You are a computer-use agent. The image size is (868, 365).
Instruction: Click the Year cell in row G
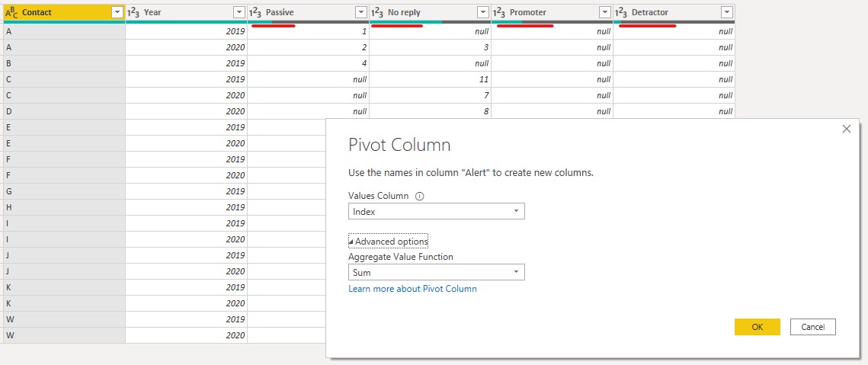(187, 191)
